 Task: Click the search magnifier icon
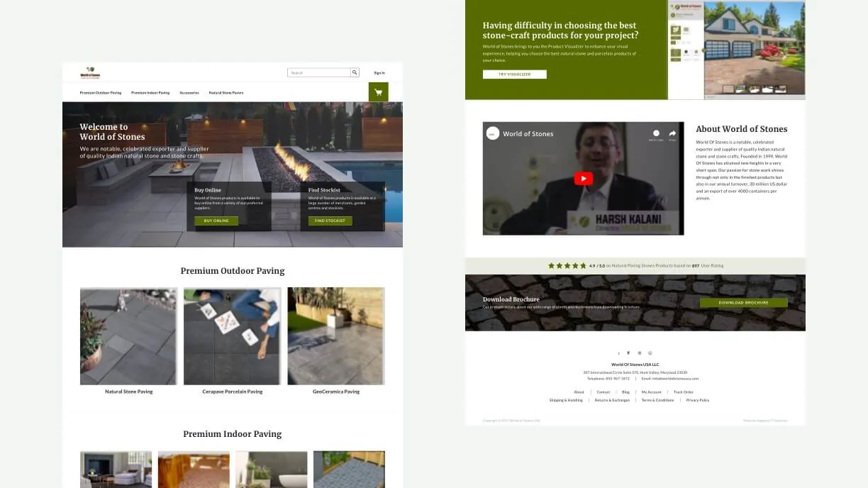355,72
